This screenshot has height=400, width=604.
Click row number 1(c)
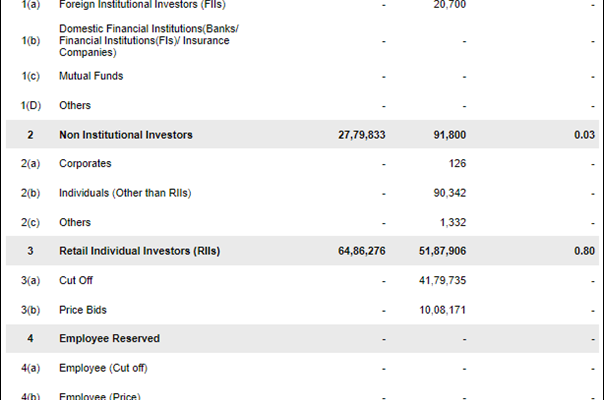30,76
